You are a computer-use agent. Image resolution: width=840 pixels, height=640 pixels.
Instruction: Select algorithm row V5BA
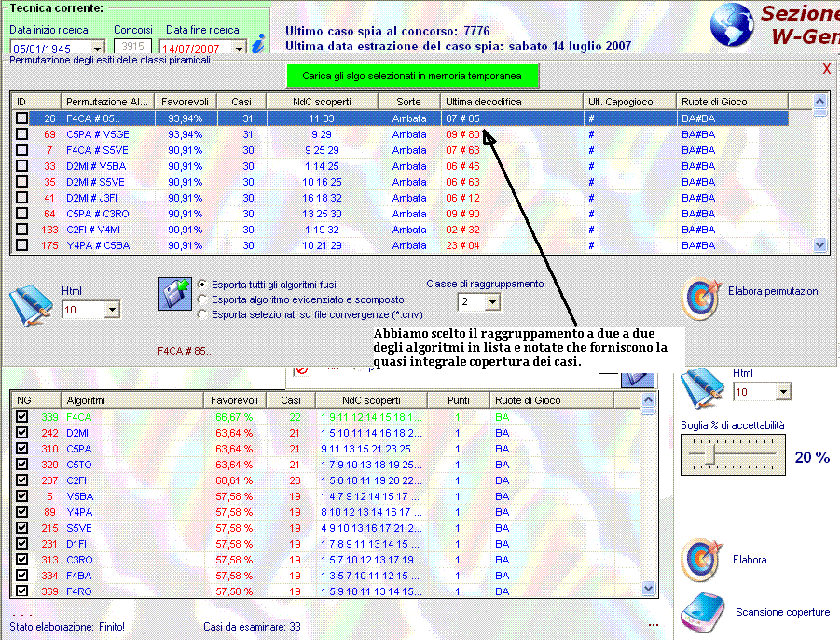click(x=325, y=495)
